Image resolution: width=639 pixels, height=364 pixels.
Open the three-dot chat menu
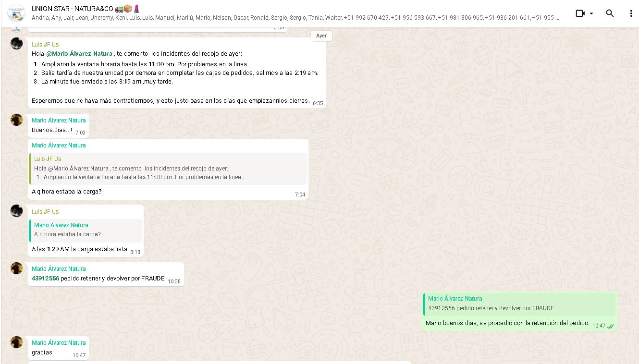click(631, 13)
